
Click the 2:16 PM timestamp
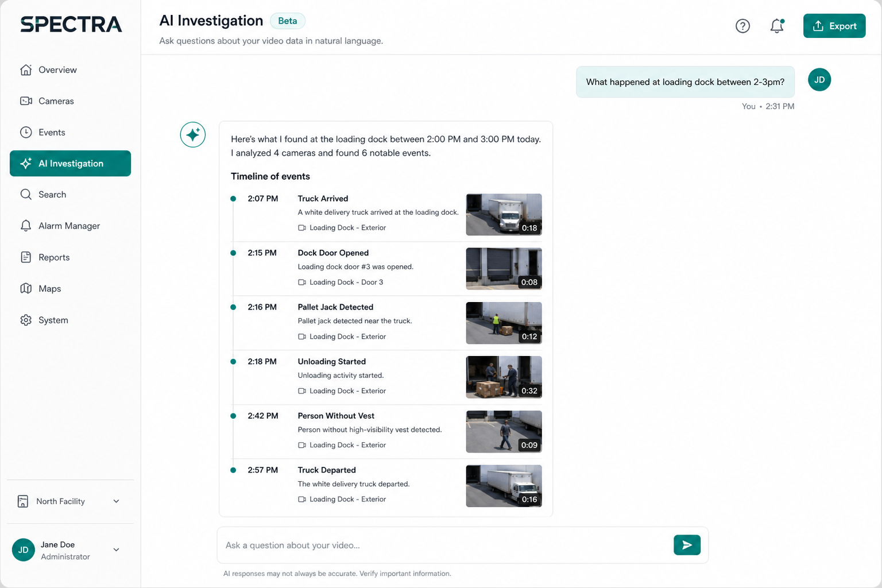point(262,307)
